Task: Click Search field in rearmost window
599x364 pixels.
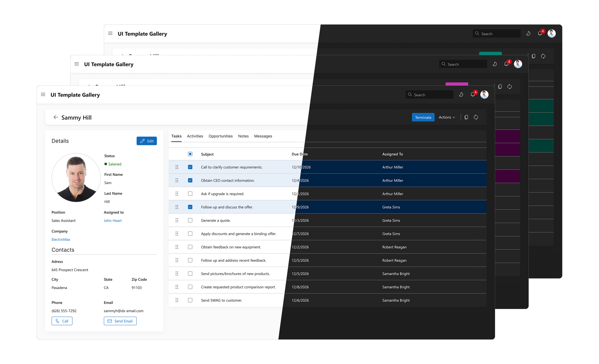Action: coord(497,34)
